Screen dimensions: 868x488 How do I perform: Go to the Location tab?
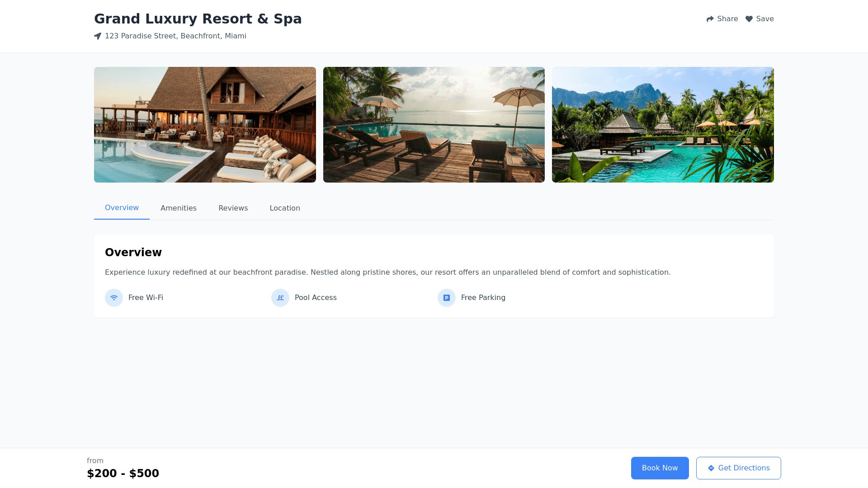click(285, 208)
